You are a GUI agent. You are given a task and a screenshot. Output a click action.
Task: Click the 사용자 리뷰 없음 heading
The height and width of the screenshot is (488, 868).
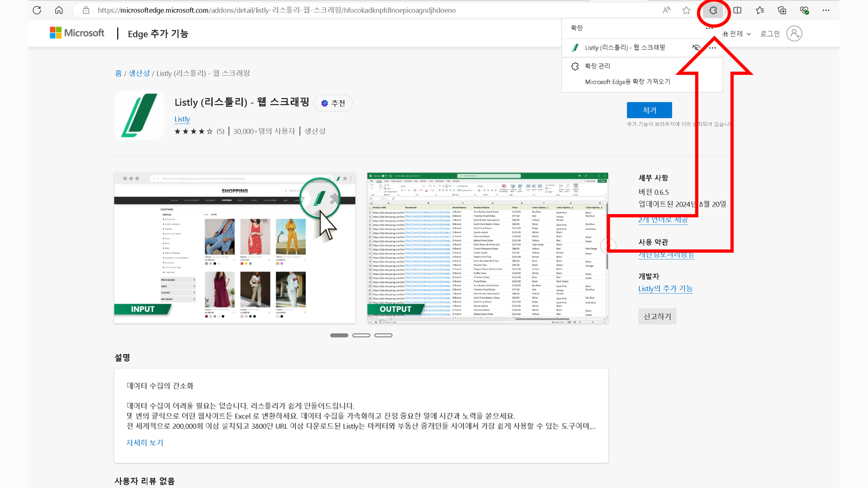pos(144,481)
